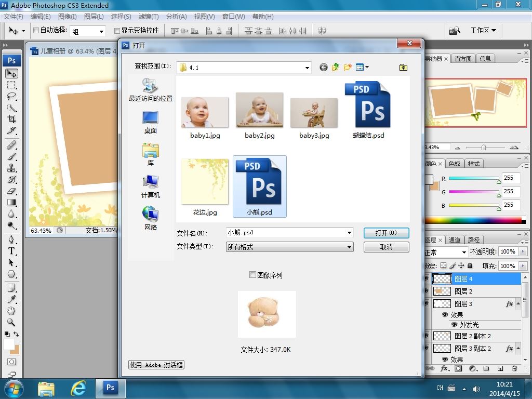Select the Magic Wand tool

pos(11,108)
